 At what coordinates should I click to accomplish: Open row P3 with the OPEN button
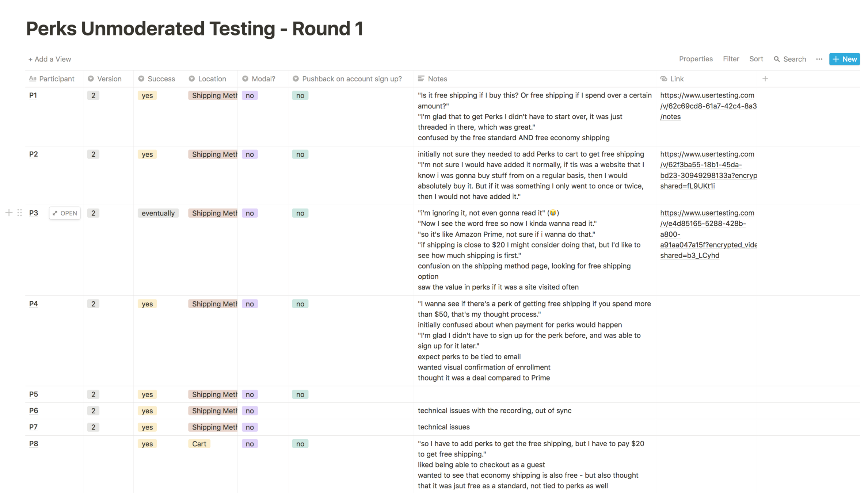65,213
